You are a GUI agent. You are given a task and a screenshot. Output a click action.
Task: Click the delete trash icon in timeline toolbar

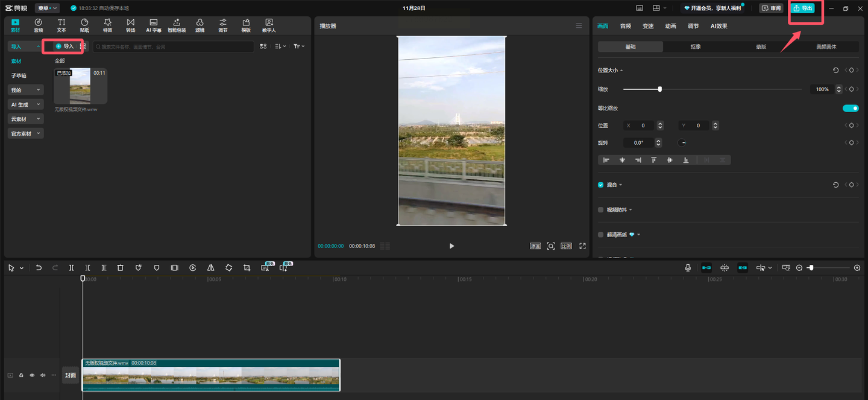coord(121,268)
